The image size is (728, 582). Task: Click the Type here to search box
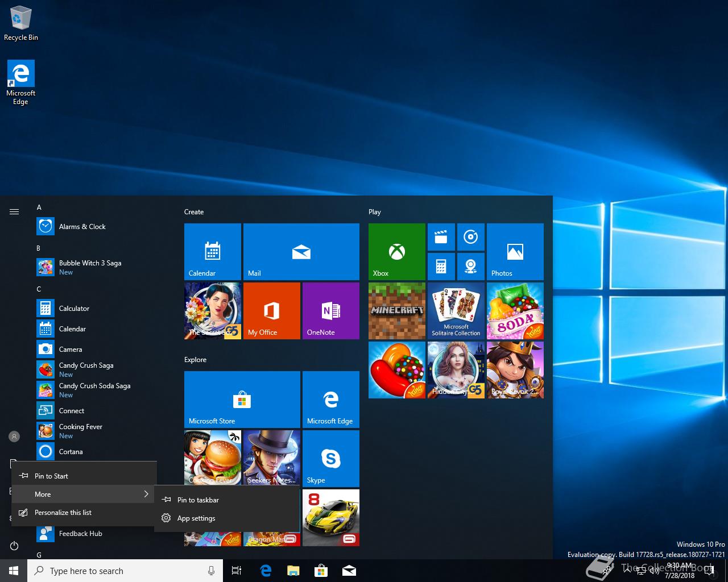click(125, 571)
